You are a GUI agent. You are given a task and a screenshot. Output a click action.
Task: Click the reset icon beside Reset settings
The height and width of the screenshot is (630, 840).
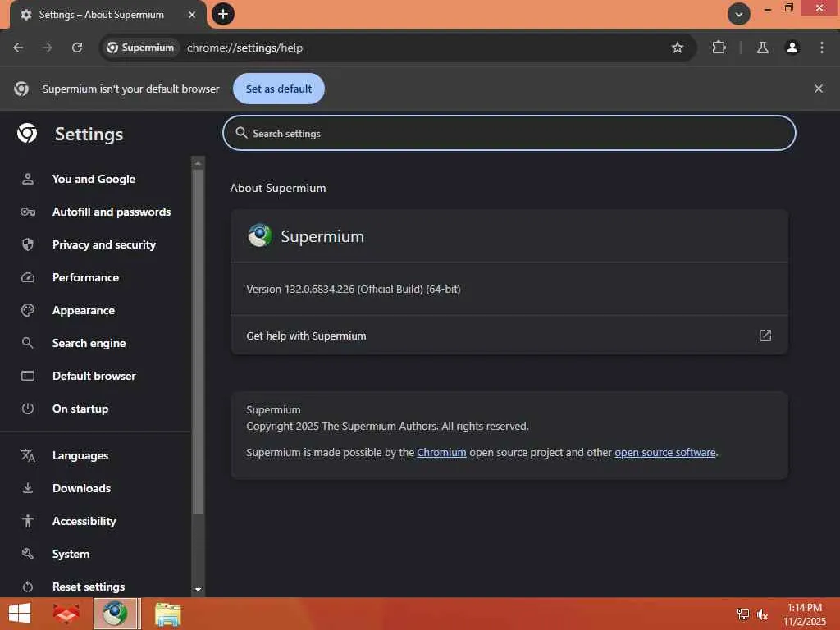[28, 587]
